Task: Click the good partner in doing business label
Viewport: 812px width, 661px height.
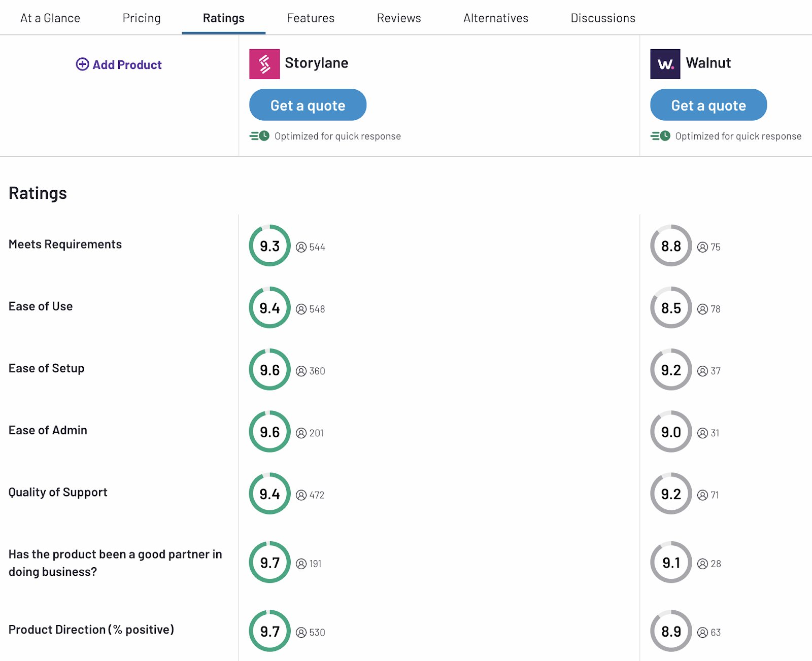Action: coord(115,563)
